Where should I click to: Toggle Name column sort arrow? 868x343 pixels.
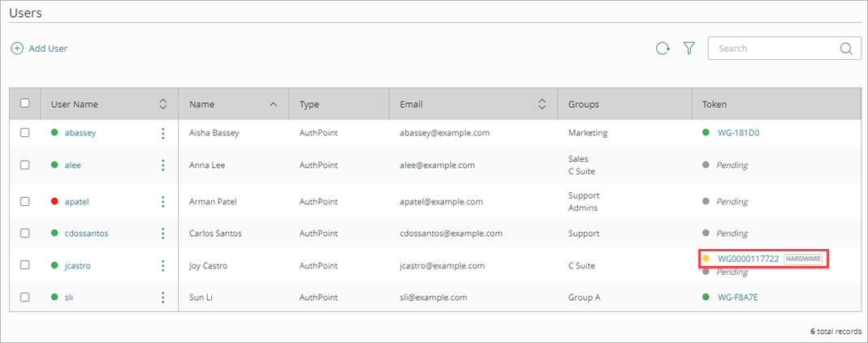coord(273,105)
